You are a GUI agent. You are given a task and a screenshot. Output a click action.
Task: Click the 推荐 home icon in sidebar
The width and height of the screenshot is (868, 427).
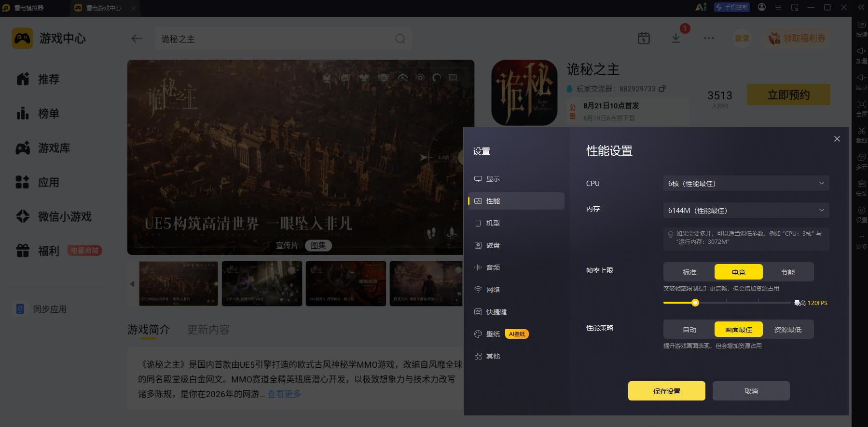pyautogui.click(x=23, y=79)
